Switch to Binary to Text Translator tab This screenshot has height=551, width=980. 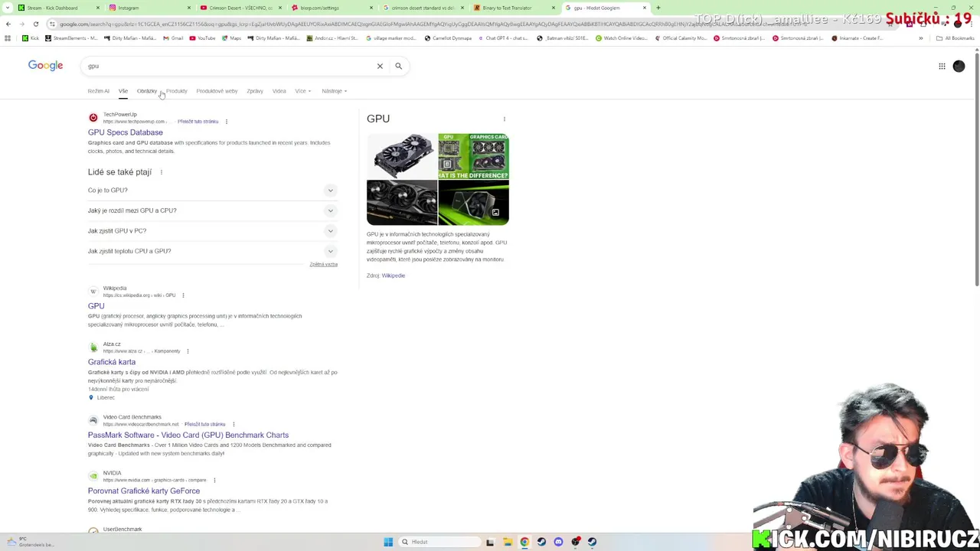[513, 8]
